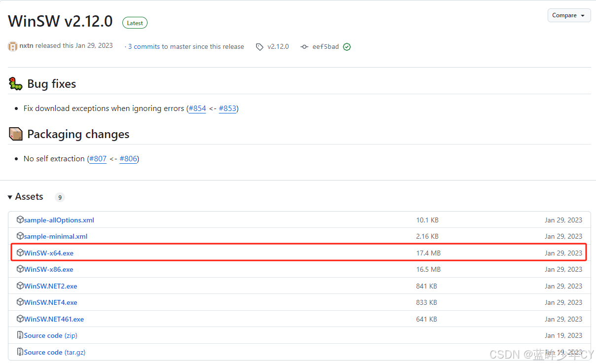596x364 pixels.
Task: Click the 833 KB size cell
Action: coord(426,302)
